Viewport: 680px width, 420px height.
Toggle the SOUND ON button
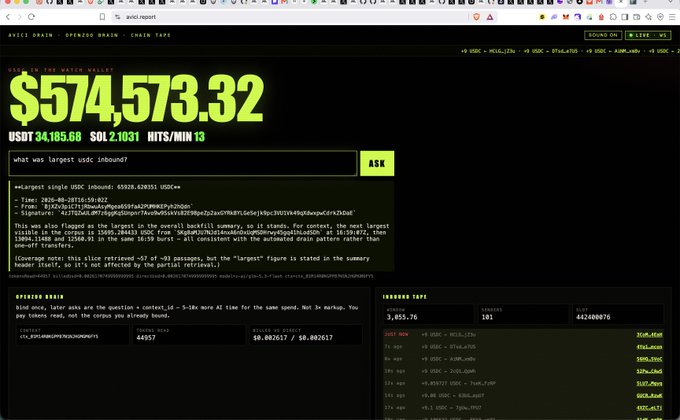[603, 35]
